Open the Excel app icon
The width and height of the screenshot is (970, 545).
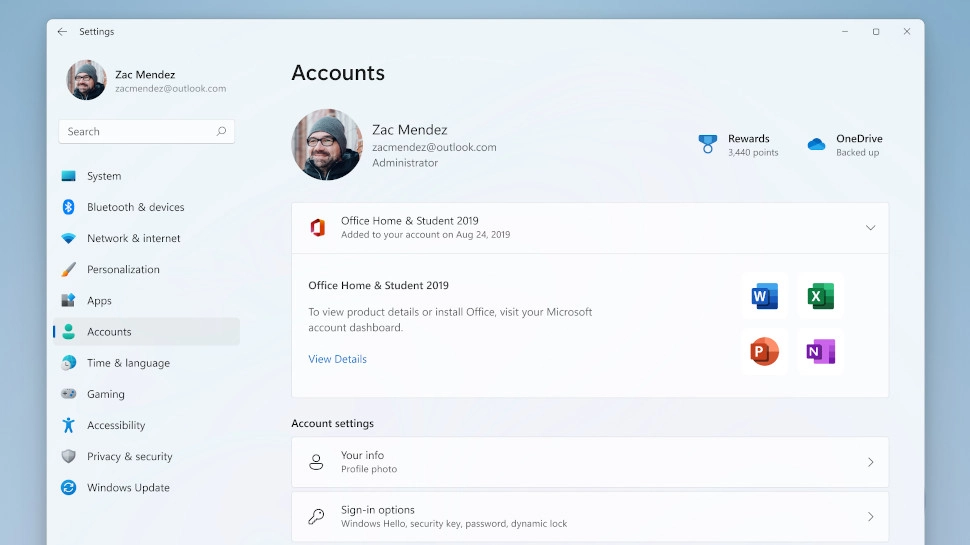pyautogui.click(x=820, y=296)
